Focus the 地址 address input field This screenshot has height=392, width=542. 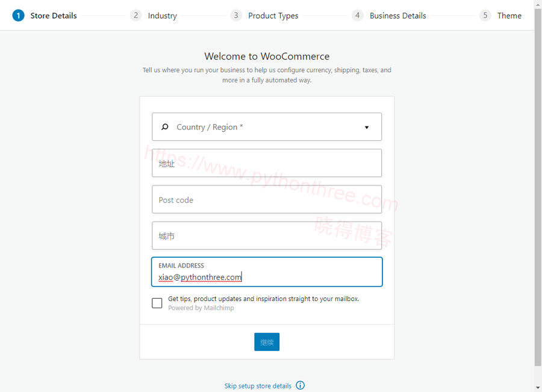(x=267, y=163)
